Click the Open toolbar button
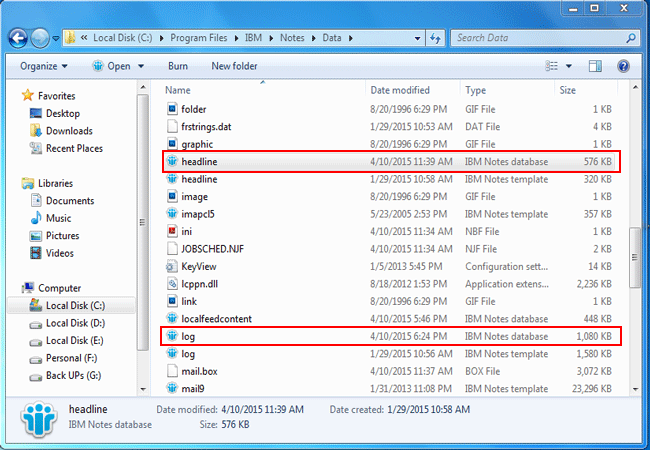This screenshot has height=450, width=650. pos(112,66)
